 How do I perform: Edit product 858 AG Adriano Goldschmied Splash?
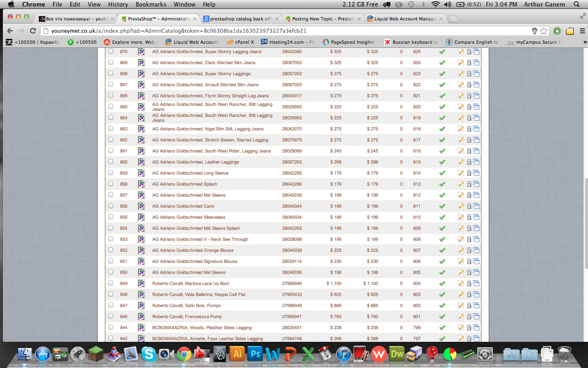coord(461,184)
